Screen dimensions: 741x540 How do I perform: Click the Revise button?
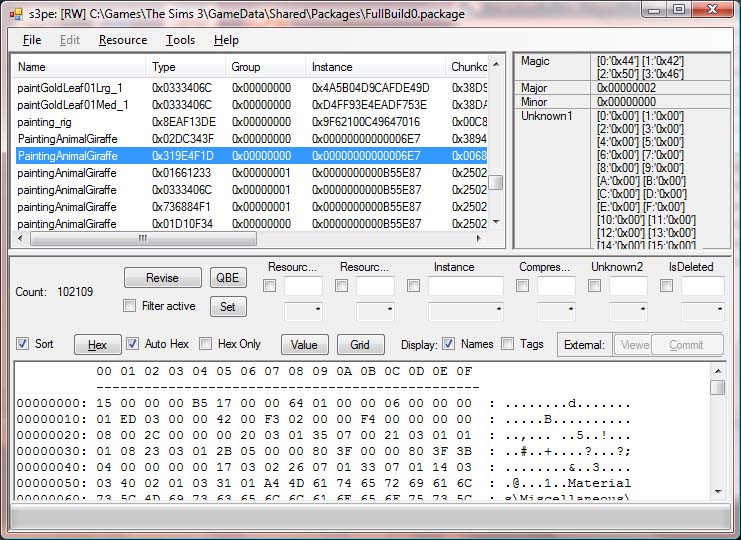(x=163, y=278)
